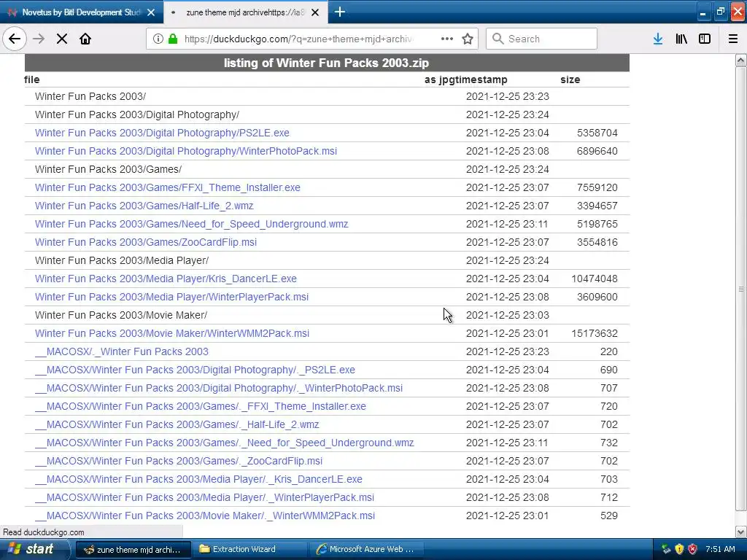Open a new tab with plus
The width and height of the screenshot is (747, 560).
[x=340, y=12]
